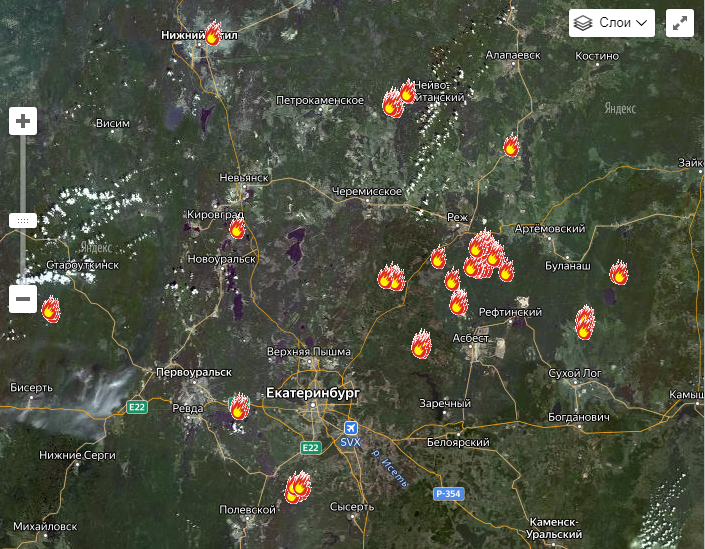Click the fire marker near Петрокаменское
The height and width of the screenshot is (549, 705).
click(x=393, y=103)
